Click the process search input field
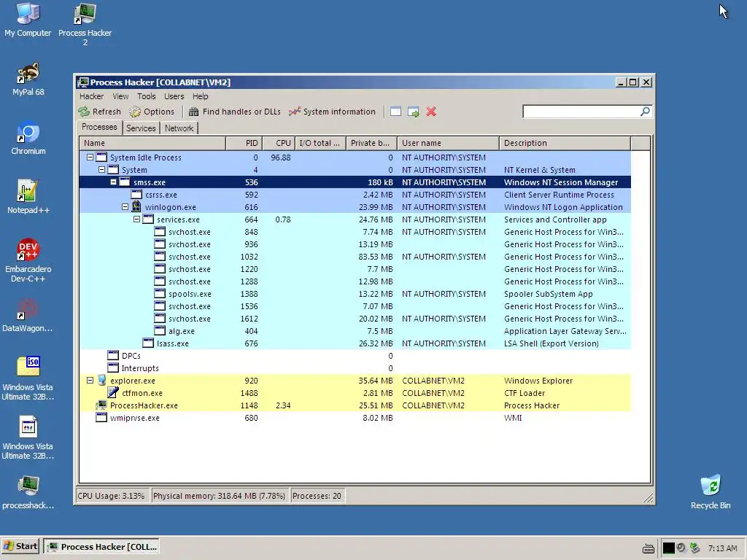 [581, 112]
